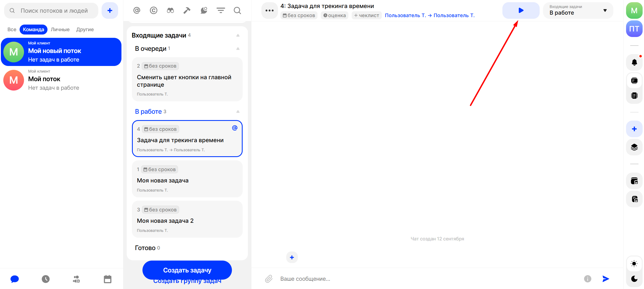
Task: Switch to light theme sun icon
Action: (634, 264)
